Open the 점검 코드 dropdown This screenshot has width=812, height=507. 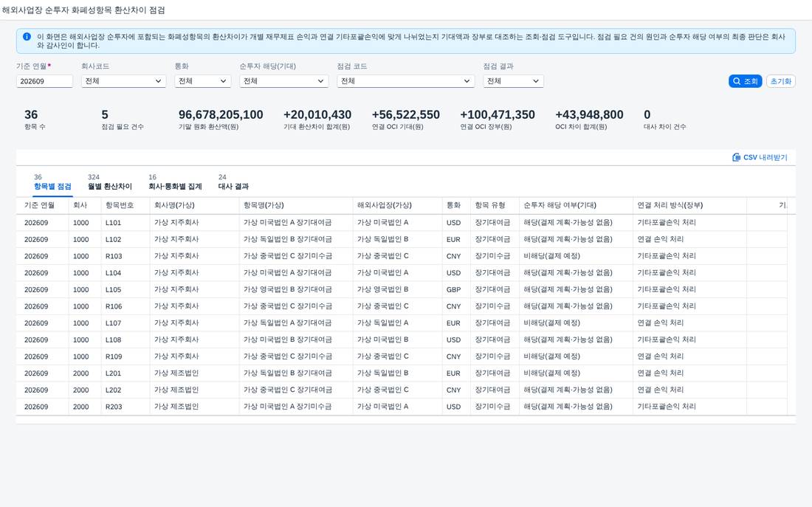[x=405, y=81]
